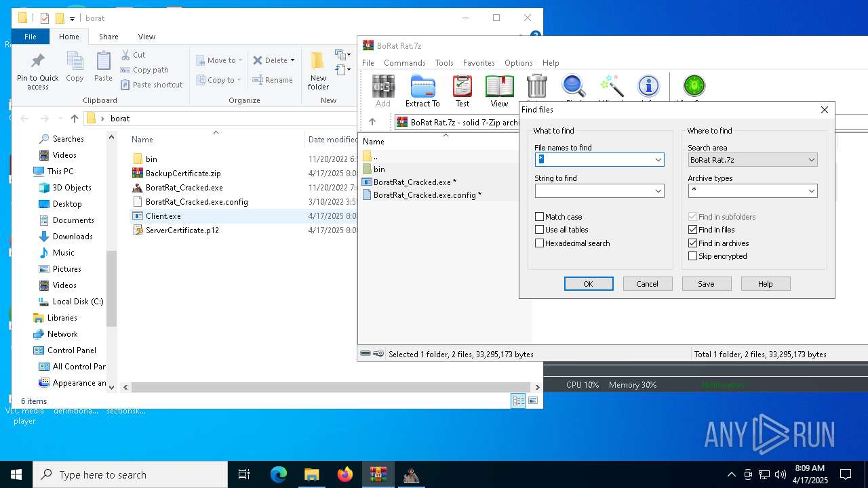The image size is (868, 488).
Task: Open Task View on the taskbar
Action: [245, 474]
